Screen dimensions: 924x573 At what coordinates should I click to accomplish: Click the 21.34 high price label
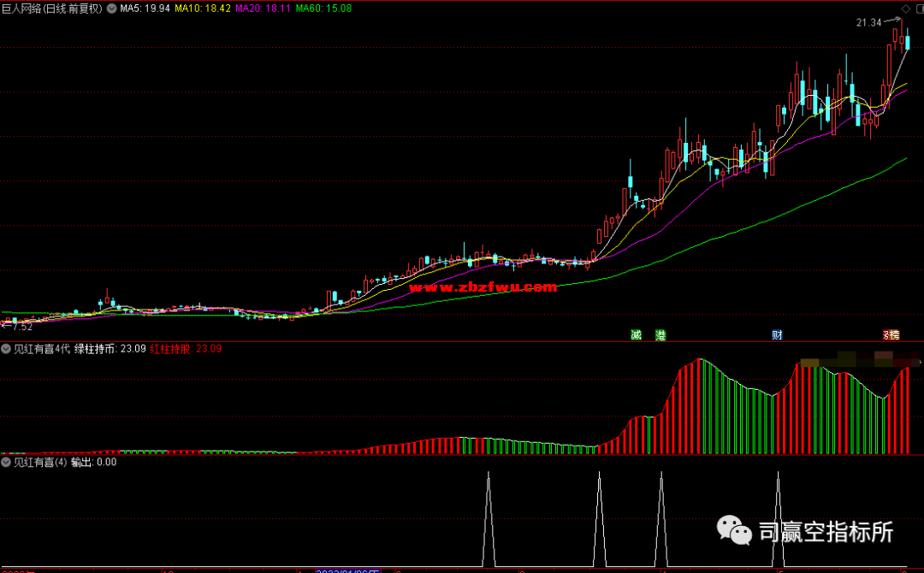click(x=868, y=22)
